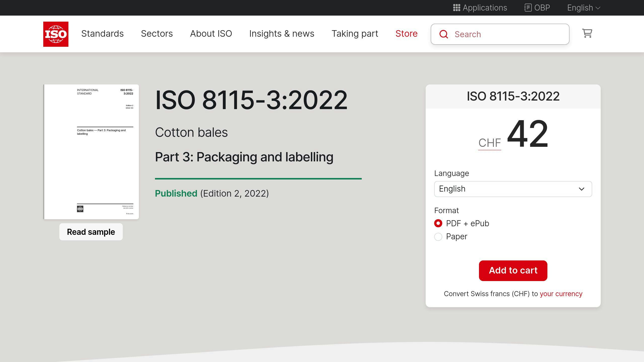Open the Sectors menu
Screen dimensions: 644x362
[x=157, y=34]
